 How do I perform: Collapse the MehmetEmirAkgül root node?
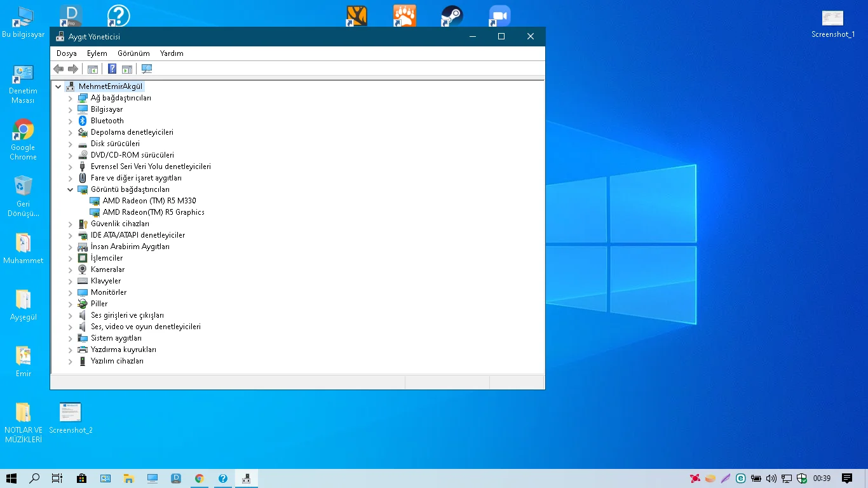pos(58,86)
